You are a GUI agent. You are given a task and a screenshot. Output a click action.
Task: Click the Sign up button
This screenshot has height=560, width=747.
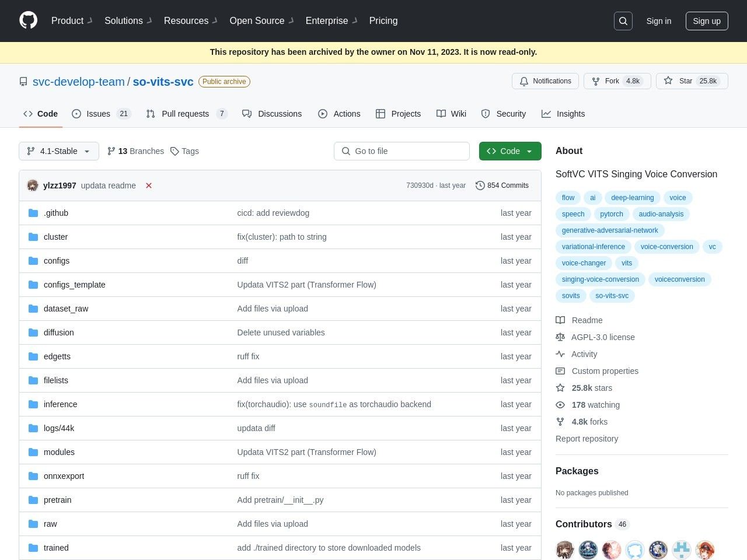click(x=707, y=21)
